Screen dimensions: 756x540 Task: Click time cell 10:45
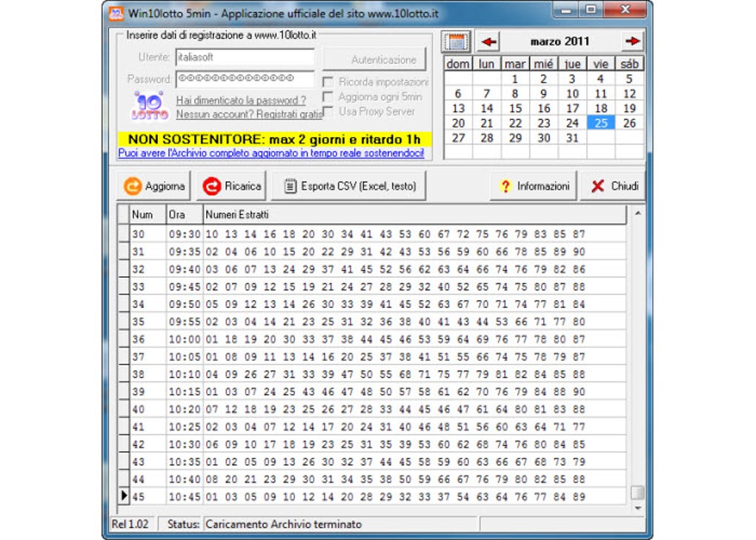(185, 496)
